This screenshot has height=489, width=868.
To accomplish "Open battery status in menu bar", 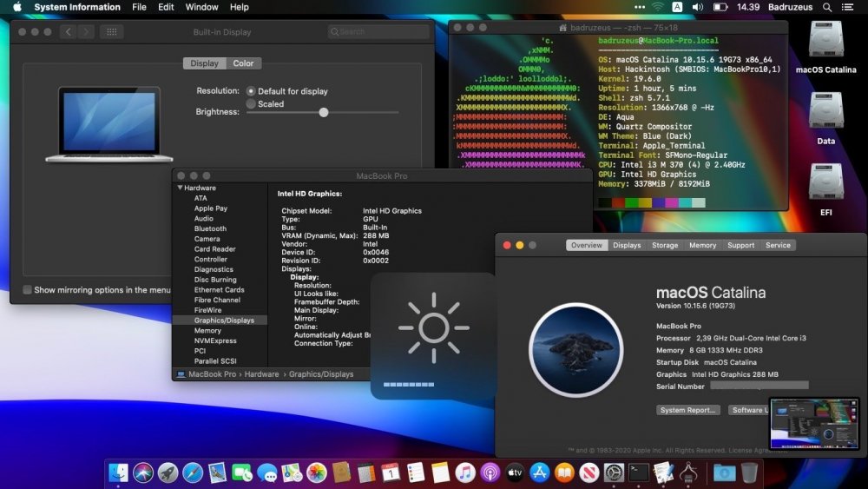I will pos(720,7).
